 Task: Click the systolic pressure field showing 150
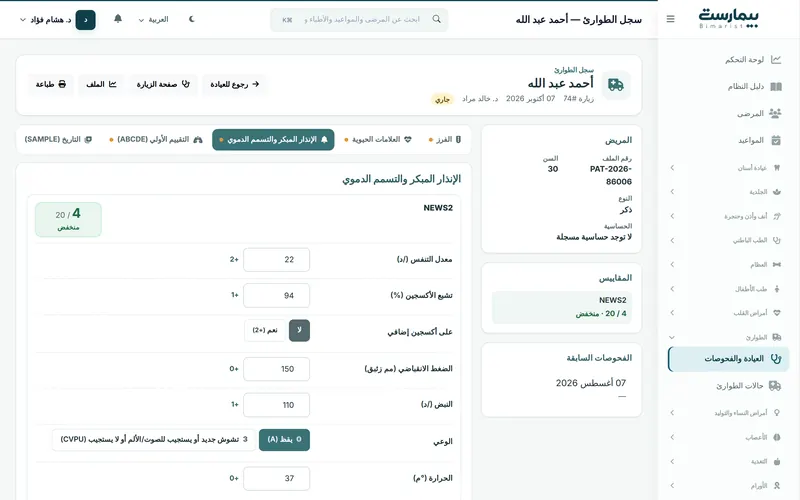click(x=277, y=369)
